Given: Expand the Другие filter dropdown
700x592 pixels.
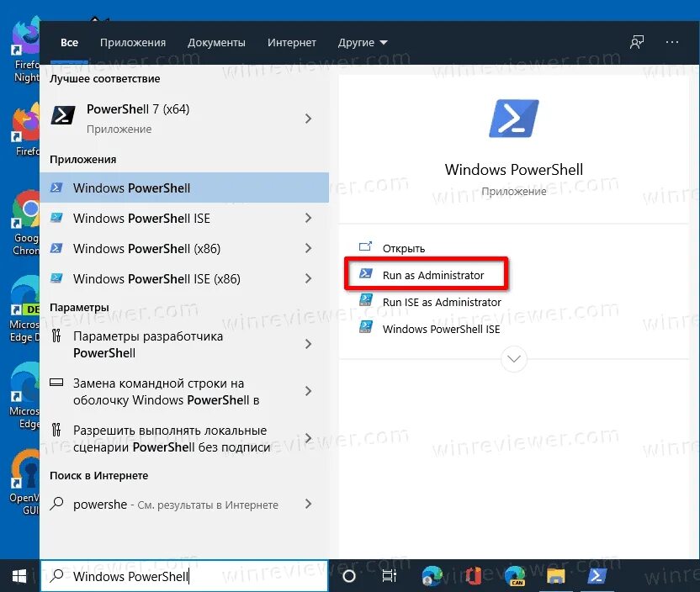Looking at the screenshot, I should [x=363, y=43].
